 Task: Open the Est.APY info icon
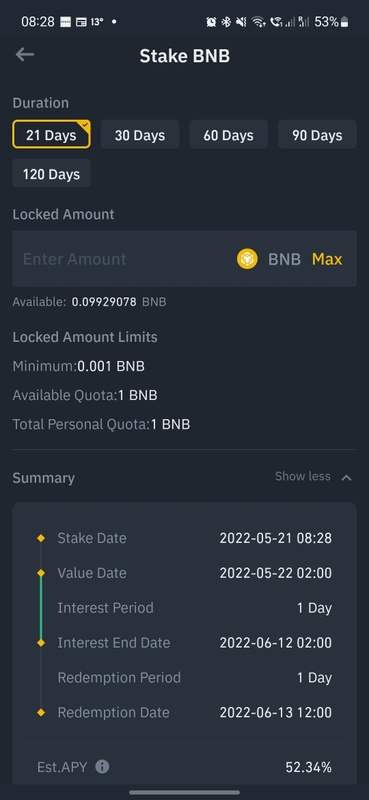coord(102,766)
